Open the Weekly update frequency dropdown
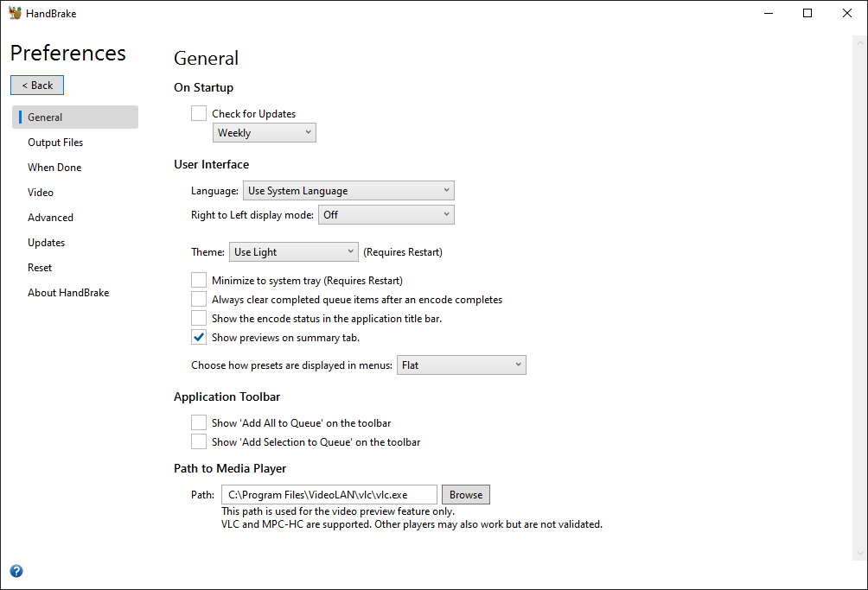 point(265,133)
